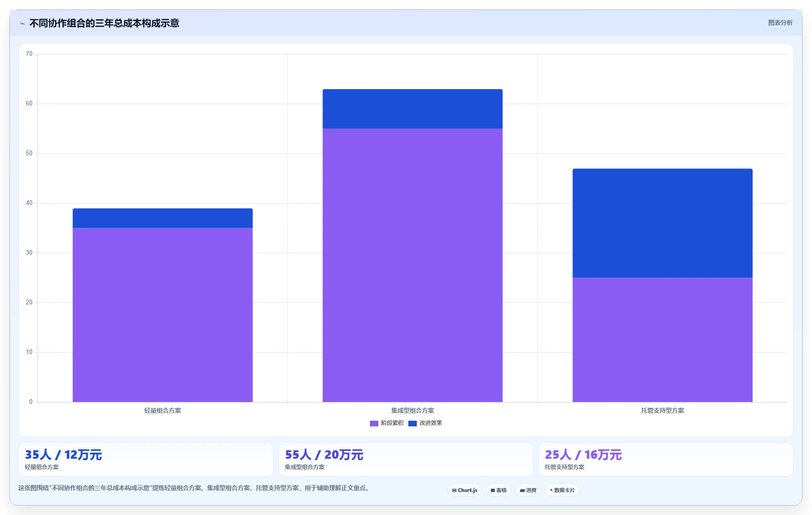The height and width of the screenshot is (515, 812).
Task: Click the 数据卡片 tag chip
Action: 562,490
